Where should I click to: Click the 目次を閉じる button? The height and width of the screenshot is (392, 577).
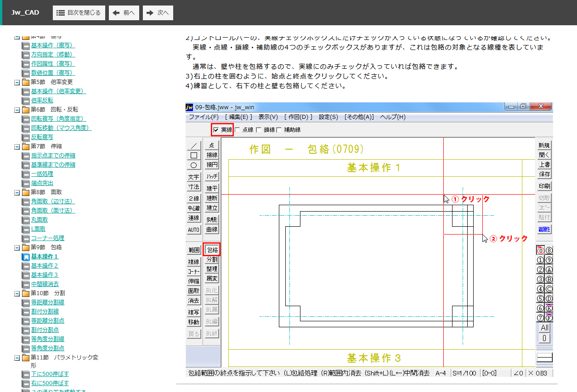pyautogui.click(x=79, y=13)
